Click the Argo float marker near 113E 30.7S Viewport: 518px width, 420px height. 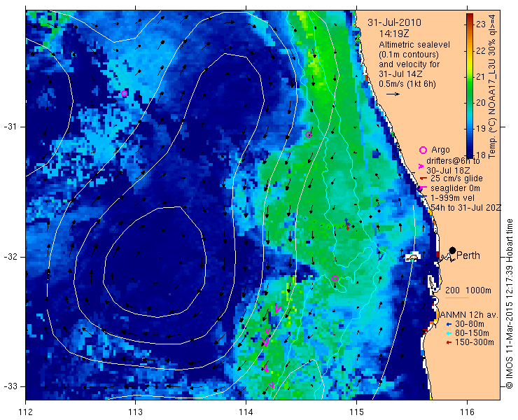(x=124, y=94)
